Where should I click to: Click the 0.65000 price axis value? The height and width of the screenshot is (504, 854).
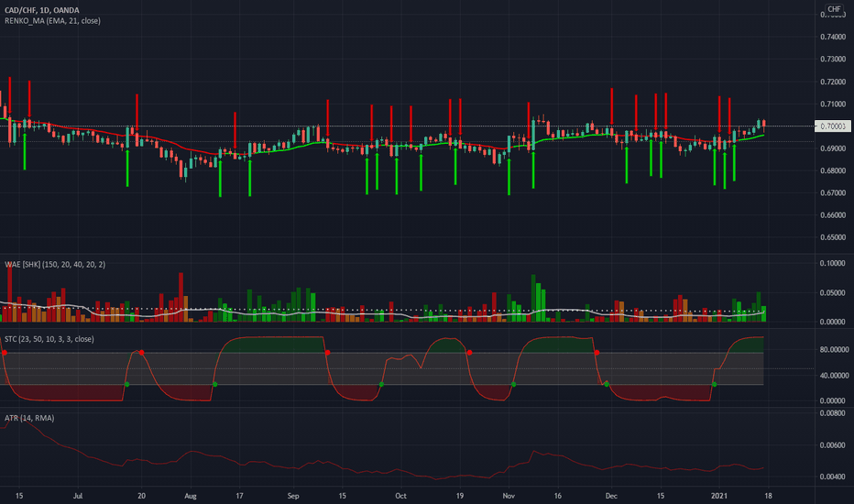click(x=833, y=237)
